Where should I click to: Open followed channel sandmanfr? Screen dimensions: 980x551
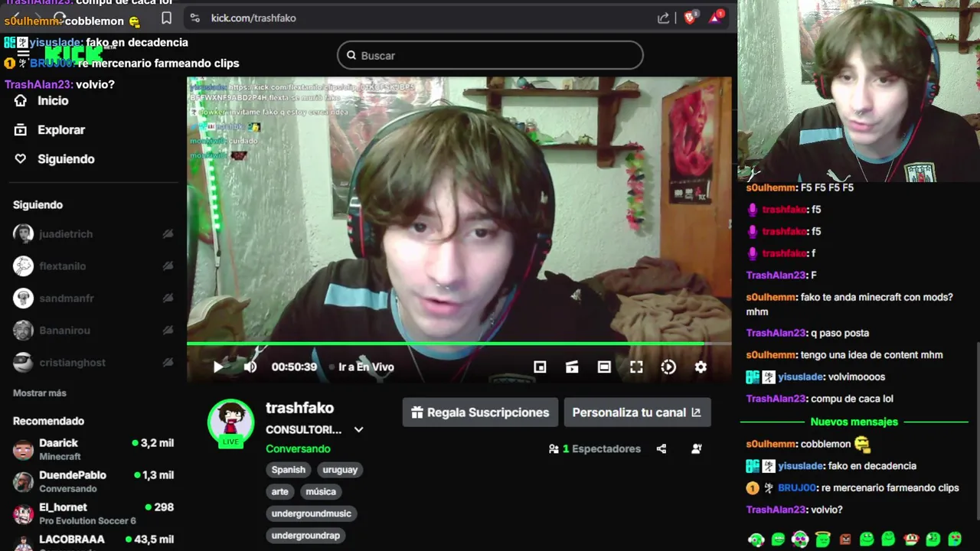93,298
